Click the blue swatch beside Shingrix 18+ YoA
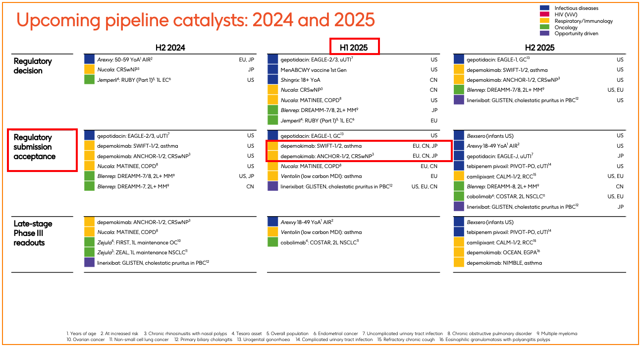 (x=272, y=80)
